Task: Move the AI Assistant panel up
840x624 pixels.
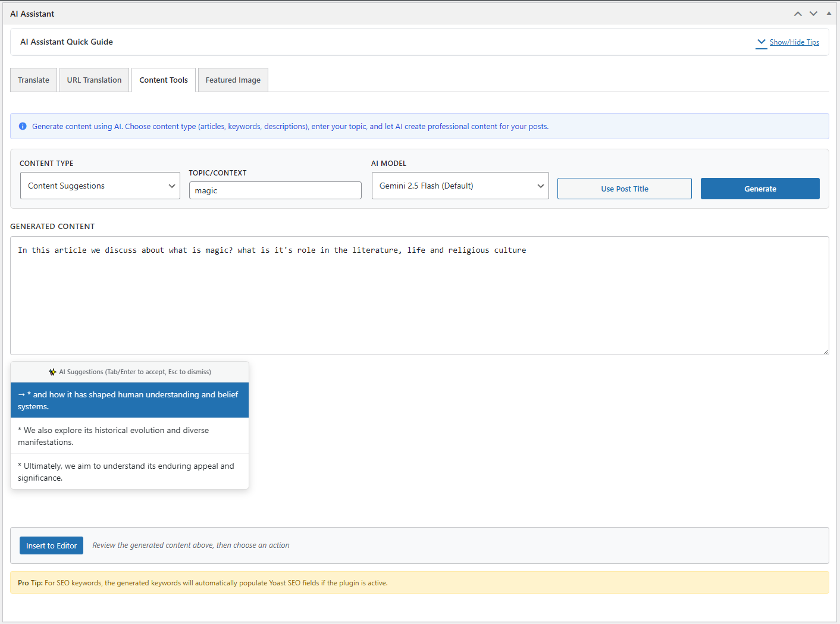Action: point(798,14)
